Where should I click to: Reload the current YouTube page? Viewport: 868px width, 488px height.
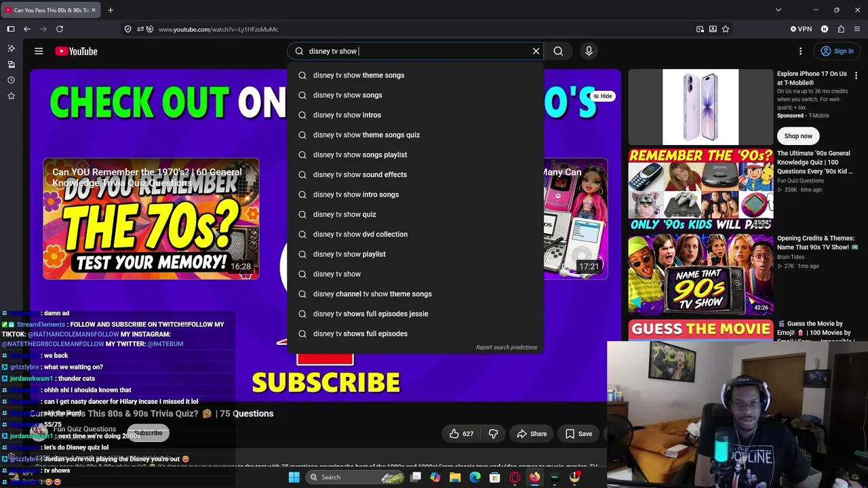(x=60, y=29)
